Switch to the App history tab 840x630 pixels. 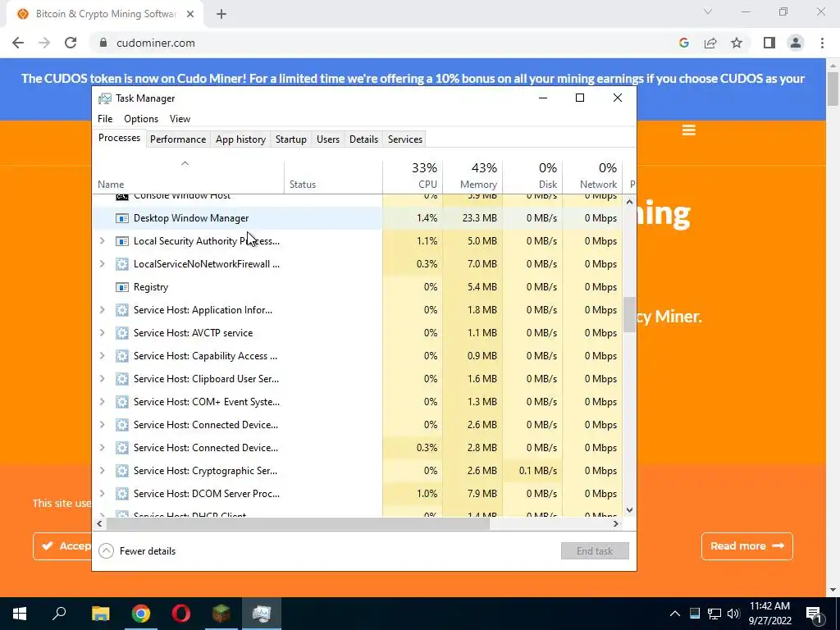[x=240, y=139]
